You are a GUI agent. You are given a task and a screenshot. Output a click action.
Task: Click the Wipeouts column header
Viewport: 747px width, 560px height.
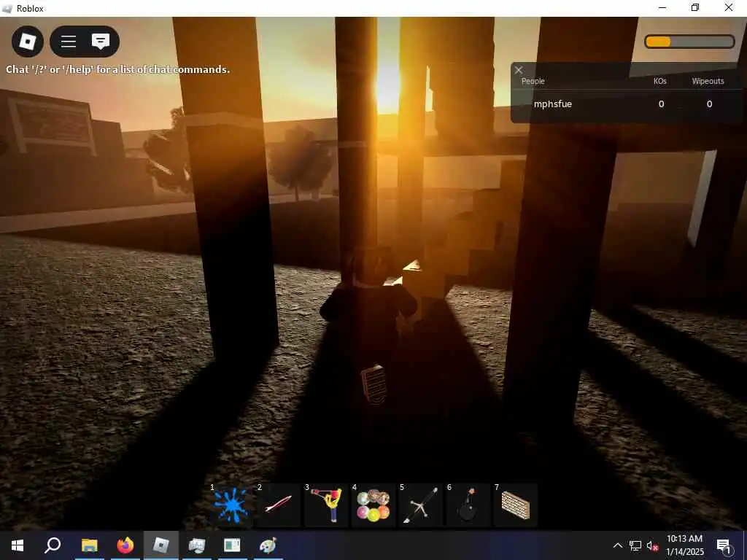click(x=708, y=81)
